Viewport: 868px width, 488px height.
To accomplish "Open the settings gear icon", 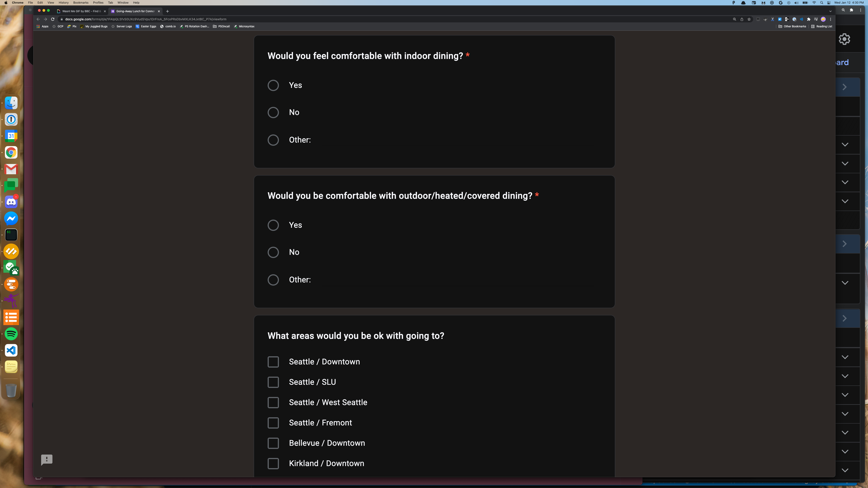I will click(x=844, y=39).
